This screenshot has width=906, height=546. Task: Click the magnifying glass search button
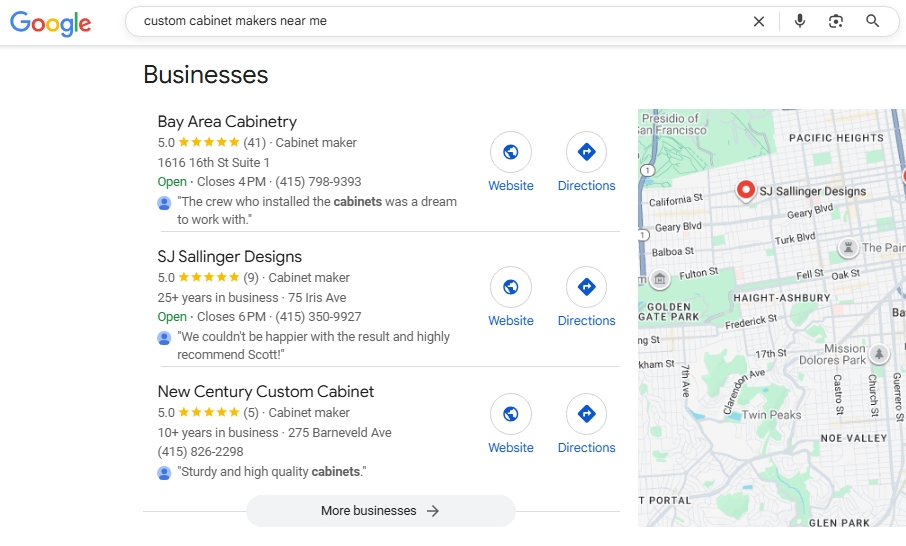(x=872, y=21)
